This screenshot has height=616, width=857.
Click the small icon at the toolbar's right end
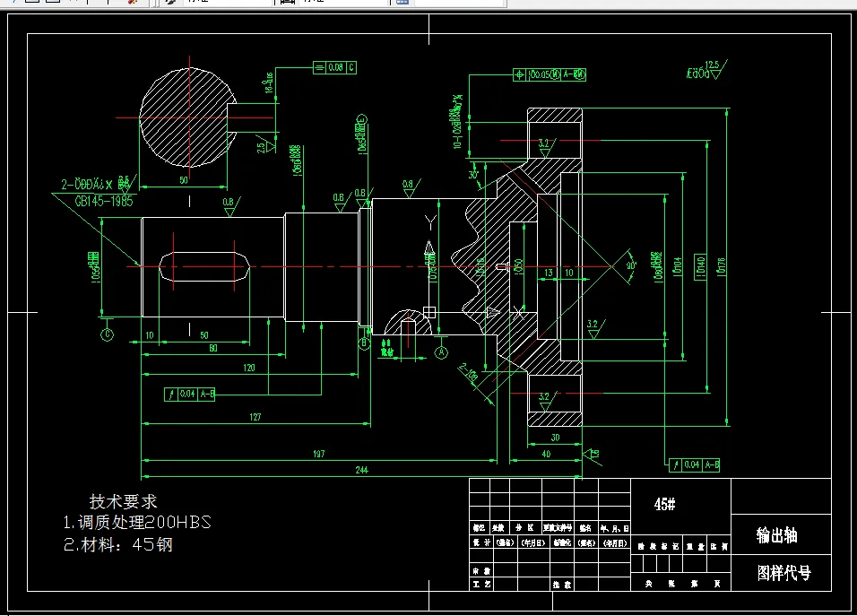point(403,3)
